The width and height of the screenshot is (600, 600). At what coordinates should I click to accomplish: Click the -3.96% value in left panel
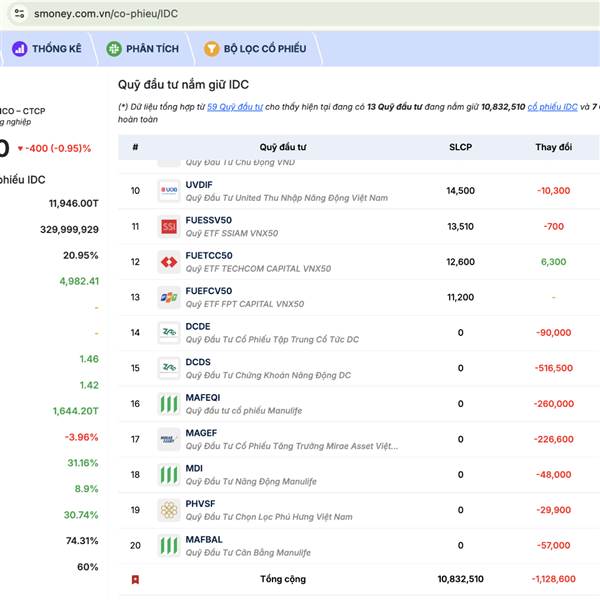point(81,437)
